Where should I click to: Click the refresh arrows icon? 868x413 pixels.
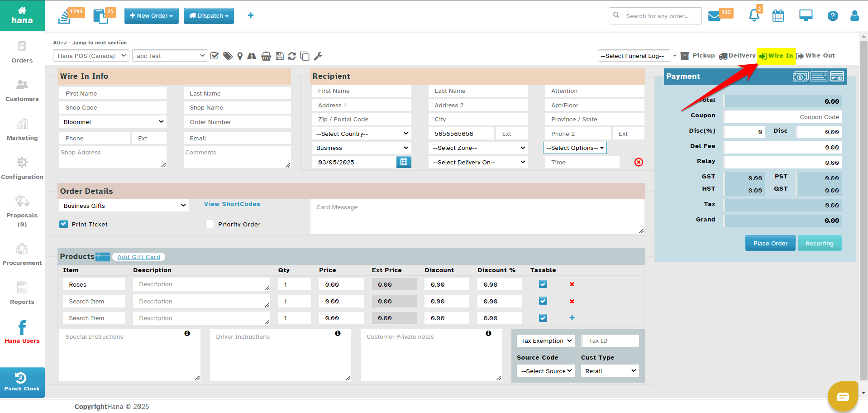[292, 56]
